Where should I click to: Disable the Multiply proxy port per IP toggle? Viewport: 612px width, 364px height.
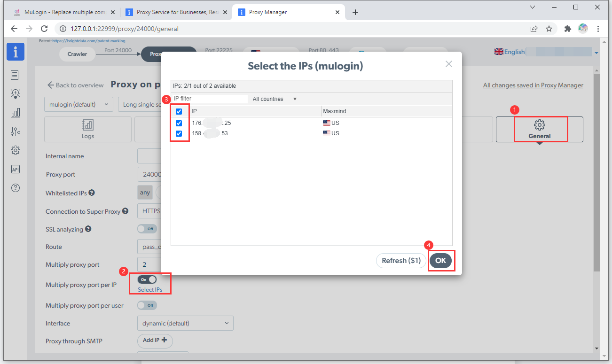[x=147, y=279]
